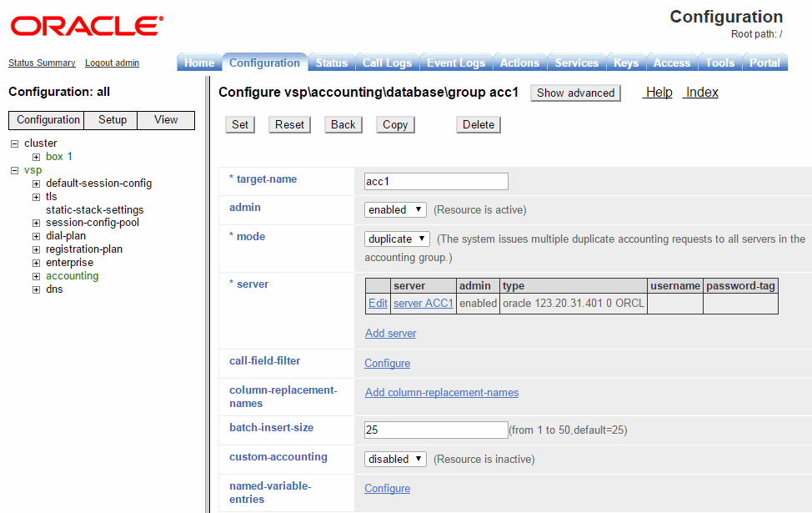Click the Copy button
Image resolution: width=812 pixels, height=513 pixels.
395,125
